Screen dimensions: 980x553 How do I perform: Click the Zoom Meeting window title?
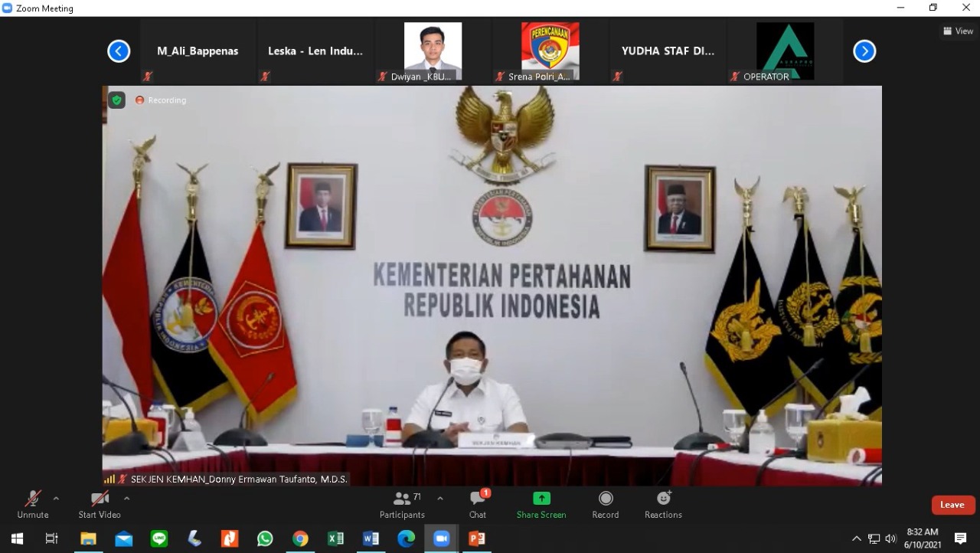pos(44,8)
